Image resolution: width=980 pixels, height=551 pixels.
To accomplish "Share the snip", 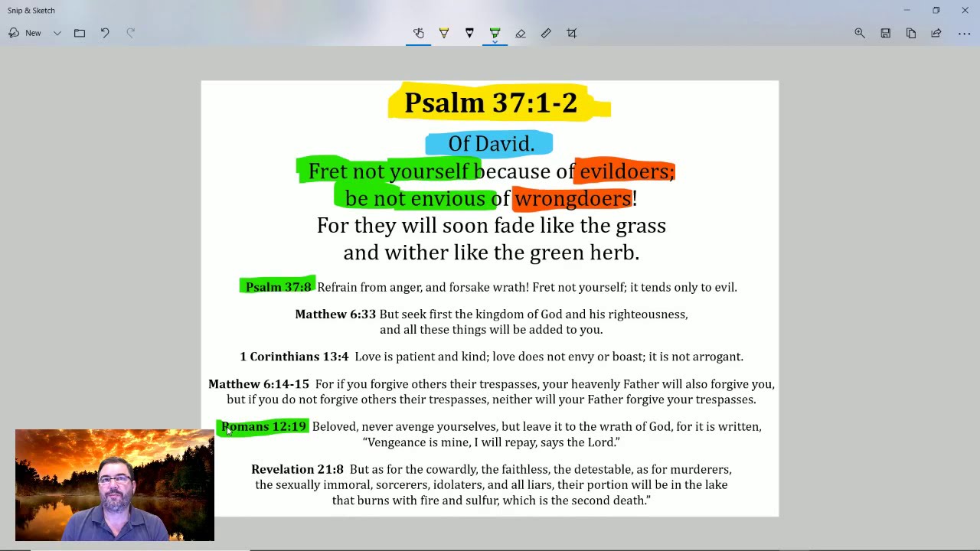I will point(936,33).
